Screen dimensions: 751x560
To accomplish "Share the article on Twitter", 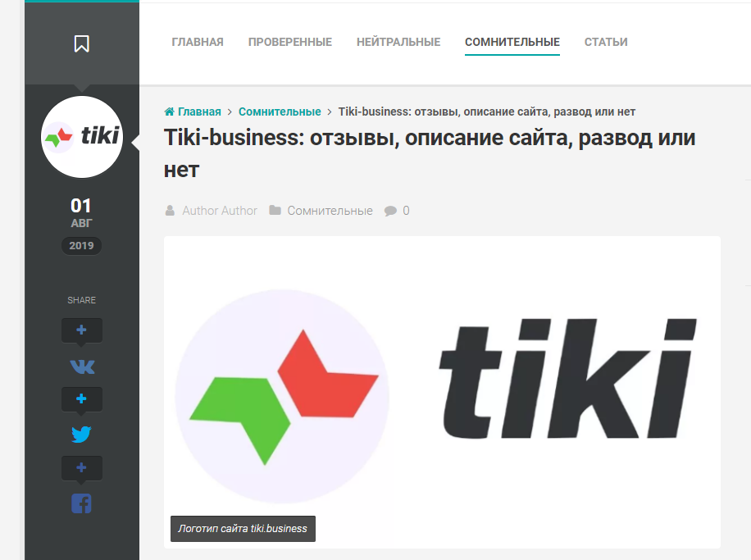I will tap(81, 435).
